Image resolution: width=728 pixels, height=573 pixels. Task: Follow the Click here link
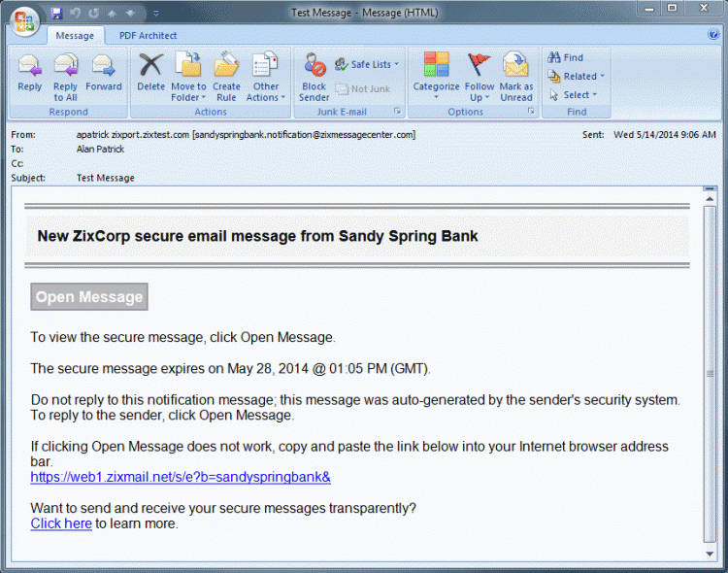click(x=61, y=523)
